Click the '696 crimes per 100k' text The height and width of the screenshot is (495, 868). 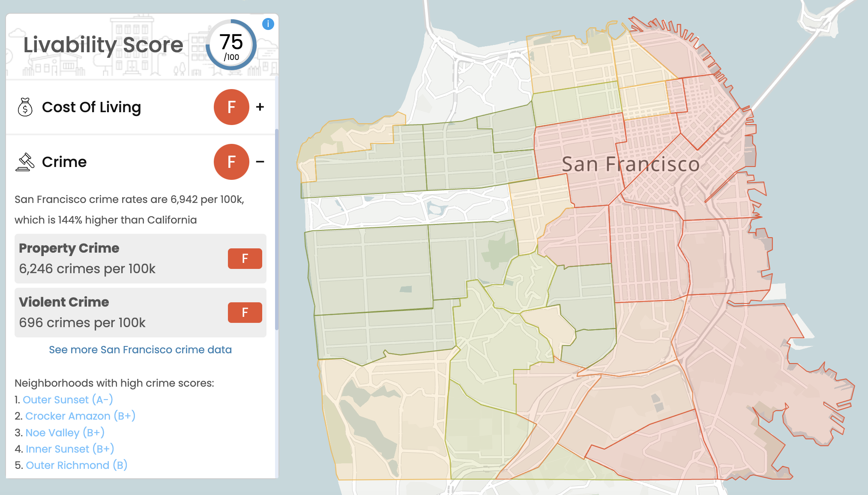82,323
